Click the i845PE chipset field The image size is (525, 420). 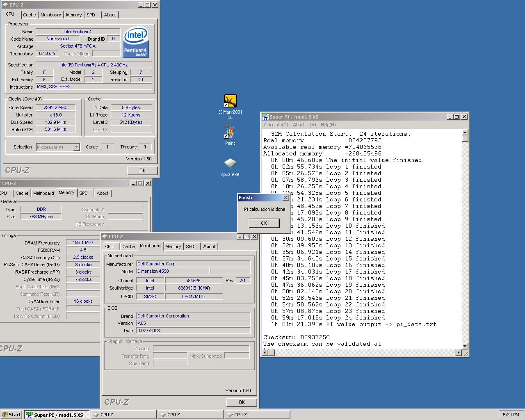click(x=194, y=281)
